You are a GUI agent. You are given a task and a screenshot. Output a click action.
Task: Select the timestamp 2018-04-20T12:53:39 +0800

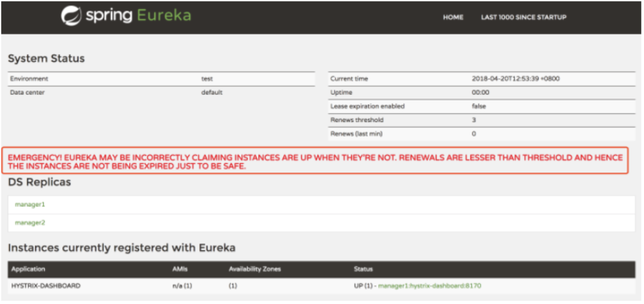click(515, 79)
